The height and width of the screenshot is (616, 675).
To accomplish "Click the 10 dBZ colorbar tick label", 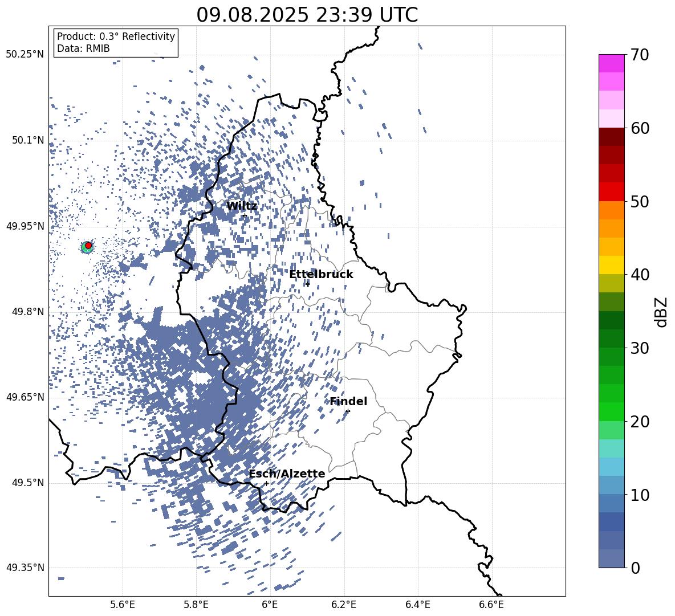I will click(639, 495).
